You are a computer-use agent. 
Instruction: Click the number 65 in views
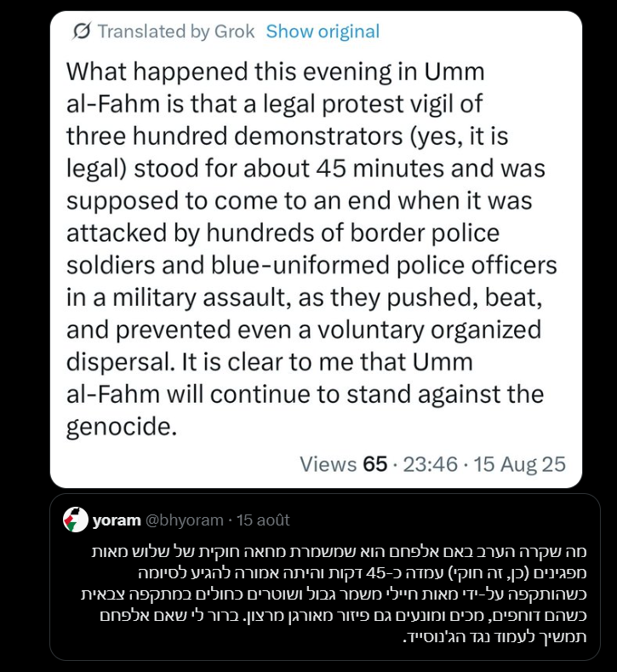pos(374,464)
